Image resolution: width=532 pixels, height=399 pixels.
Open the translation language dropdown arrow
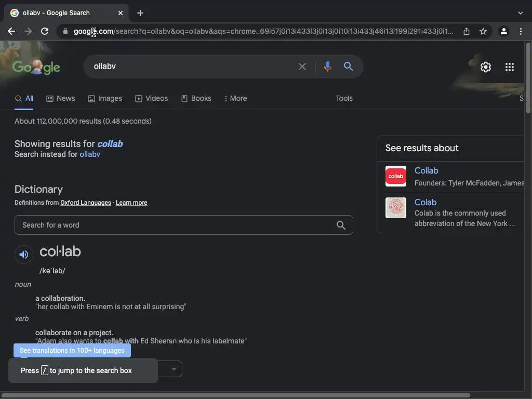[174, 369]
